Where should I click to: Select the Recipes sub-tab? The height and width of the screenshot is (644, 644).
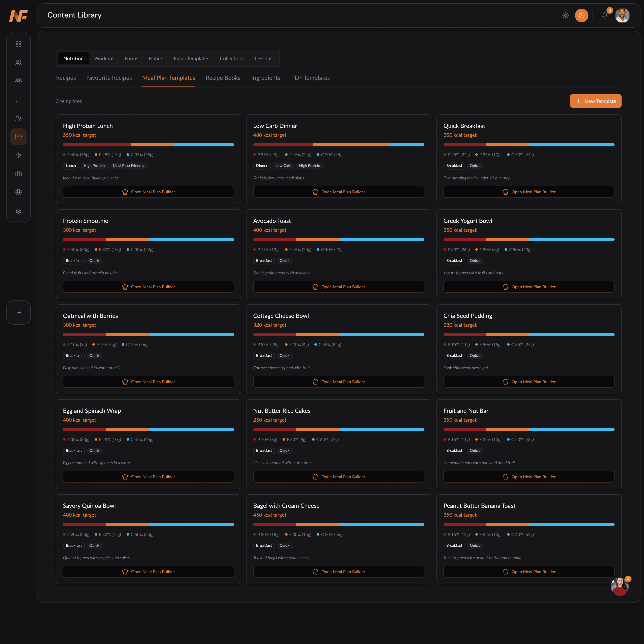(66, 78)
